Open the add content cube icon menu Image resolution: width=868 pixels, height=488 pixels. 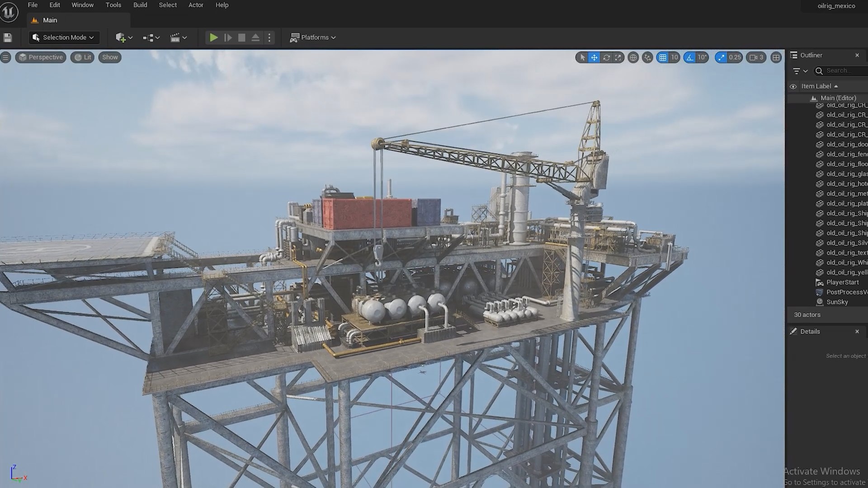[x=123, y=38]
